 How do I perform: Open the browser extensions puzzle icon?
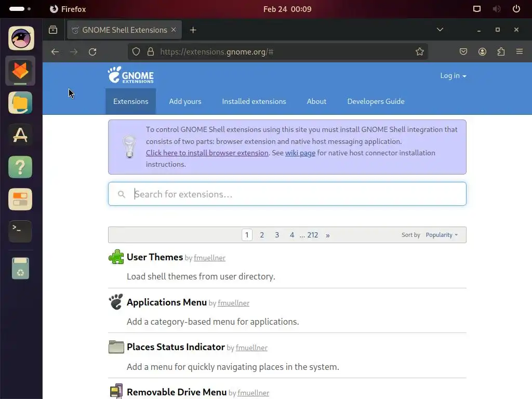click(x=501, y=51)
